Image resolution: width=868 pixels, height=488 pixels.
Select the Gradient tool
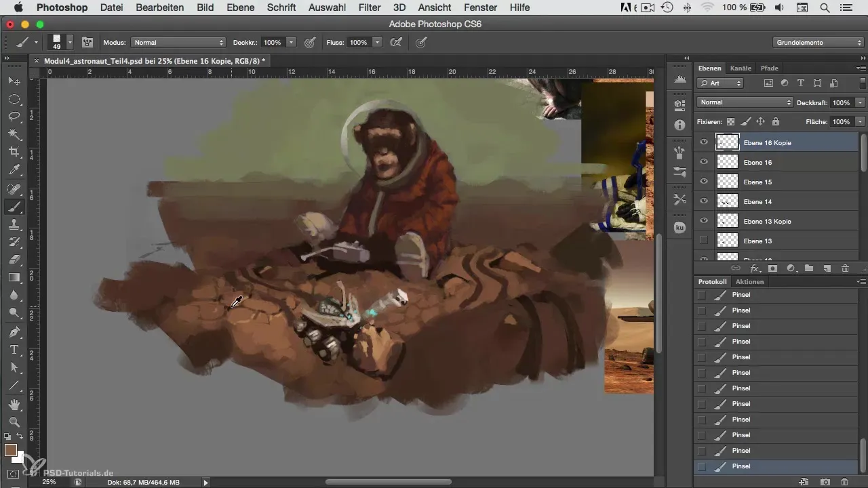[14, 277]
